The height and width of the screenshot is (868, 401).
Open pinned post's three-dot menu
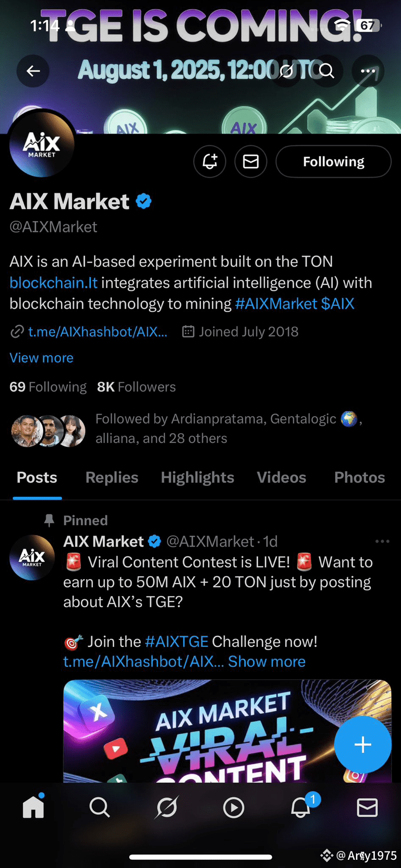point(382,541)
